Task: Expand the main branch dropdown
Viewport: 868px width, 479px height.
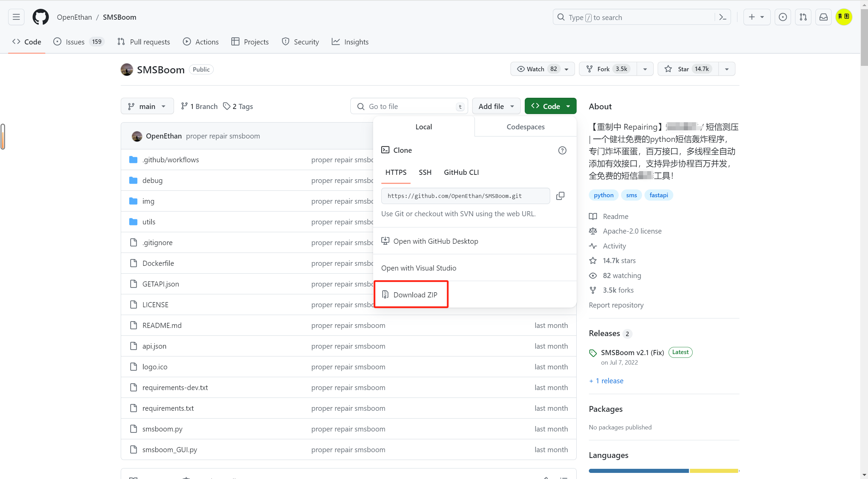Action: pos(147,106)
